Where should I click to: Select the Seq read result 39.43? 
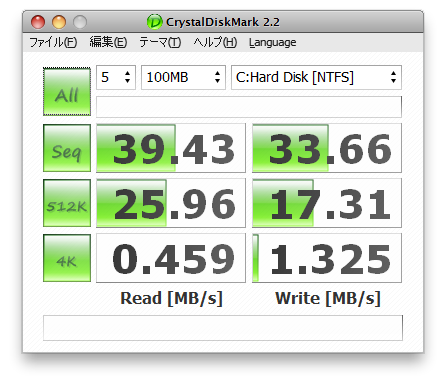coord(171,148)
